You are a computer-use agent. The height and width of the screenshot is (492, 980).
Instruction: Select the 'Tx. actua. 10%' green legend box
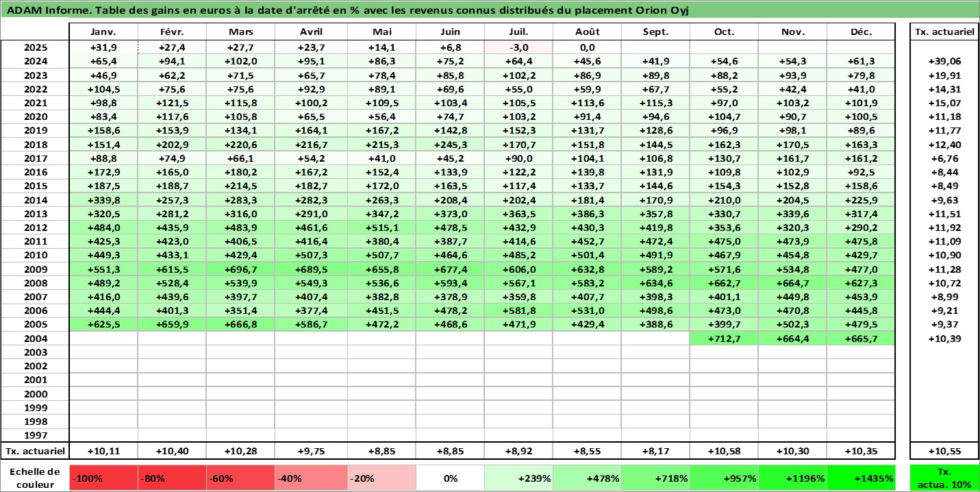(944, 478)
